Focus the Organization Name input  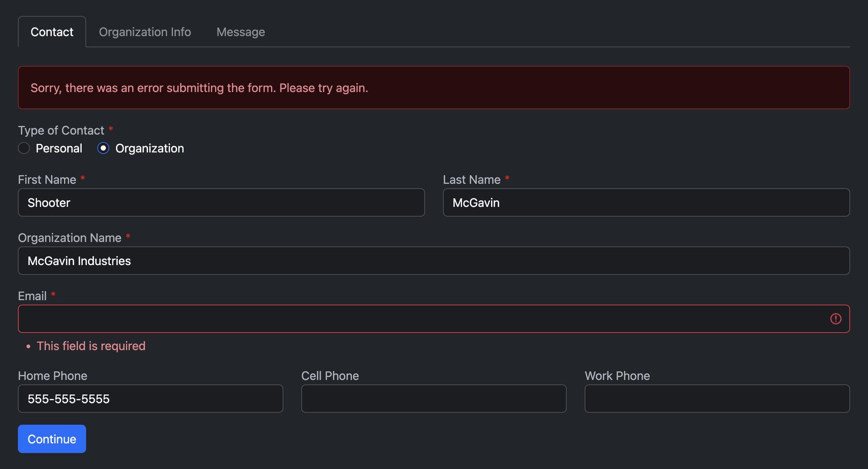[434, 260]
